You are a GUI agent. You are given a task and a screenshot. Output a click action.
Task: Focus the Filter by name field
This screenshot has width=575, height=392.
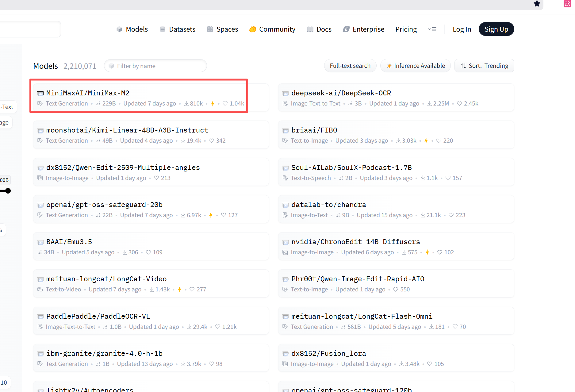click(x=155, y=66)
